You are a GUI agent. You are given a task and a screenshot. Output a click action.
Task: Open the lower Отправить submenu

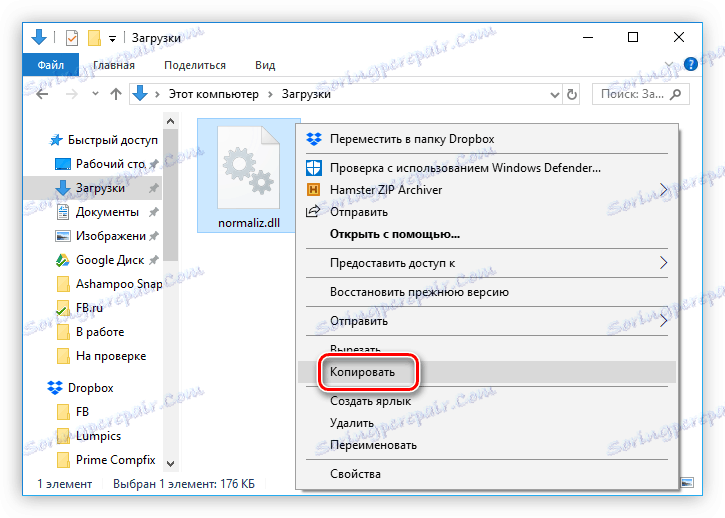[x=486, y=321]
